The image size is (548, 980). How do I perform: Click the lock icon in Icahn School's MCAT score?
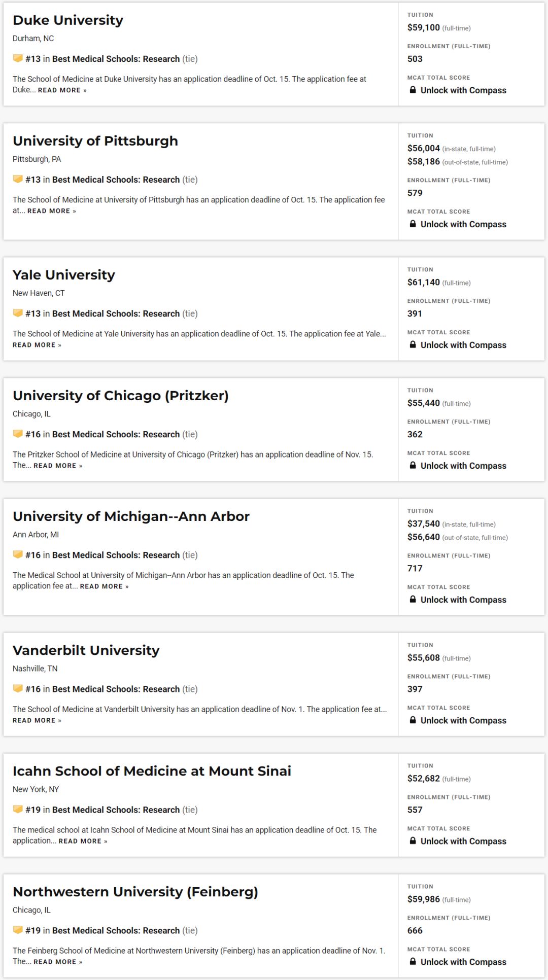pyautogui.click(x=413, y=841)
